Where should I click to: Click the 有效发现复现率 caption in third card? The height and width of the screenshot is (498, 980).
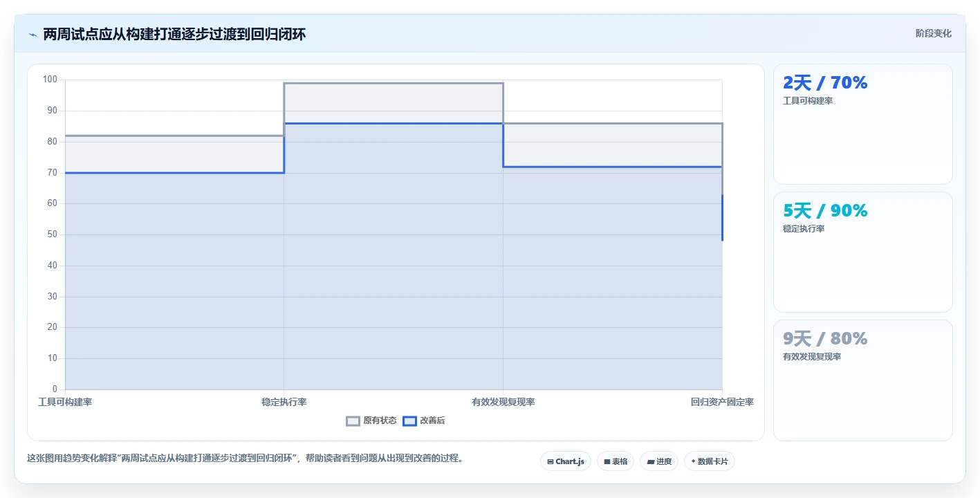coord(812,357)
